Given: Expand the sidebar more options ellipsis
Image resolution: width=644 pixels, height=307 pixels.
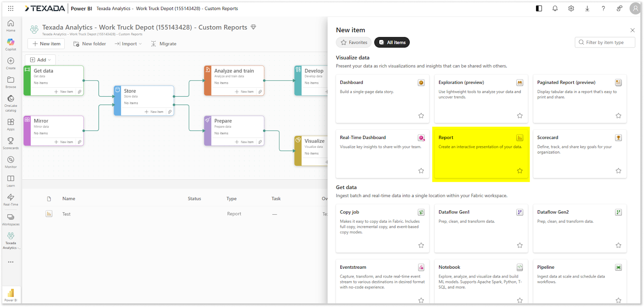Looking at the screenshot, I should click(x=11, y=262).
